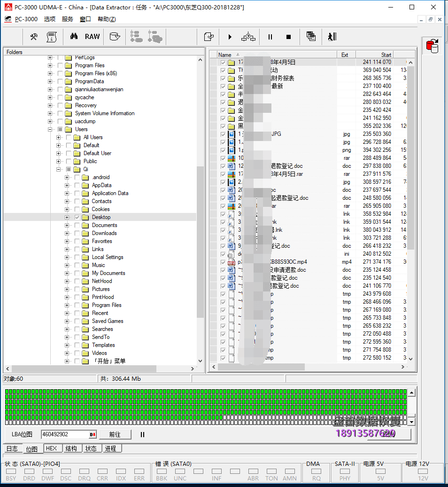448x487 pixels.
Task: Select the Local Settings folder
Action: pos(108,257)
